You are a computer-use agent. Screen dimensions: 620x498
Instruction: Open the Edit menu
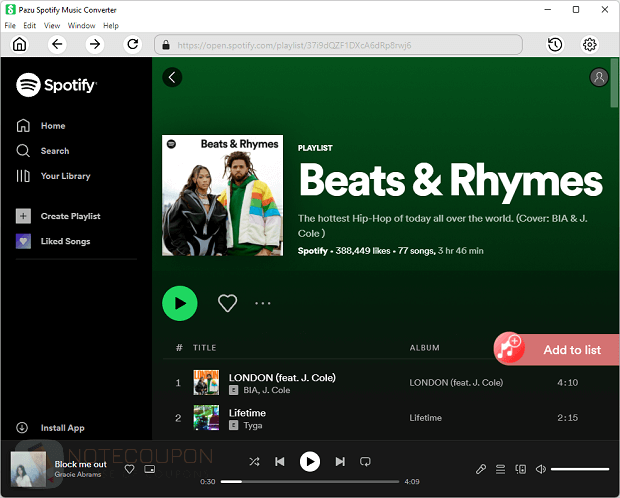coord(30,26)
